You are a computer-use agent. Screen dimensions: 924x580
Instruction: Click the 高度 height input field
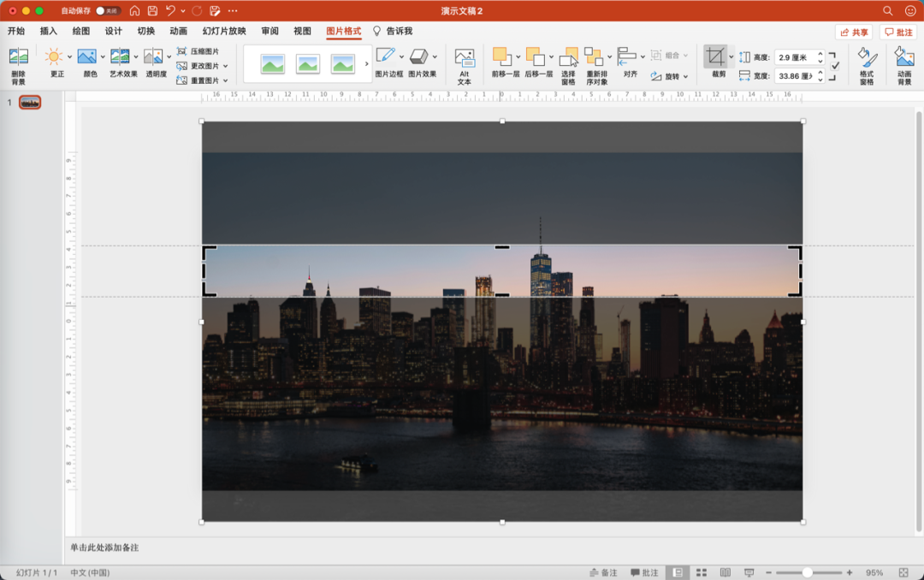(795, 57)
